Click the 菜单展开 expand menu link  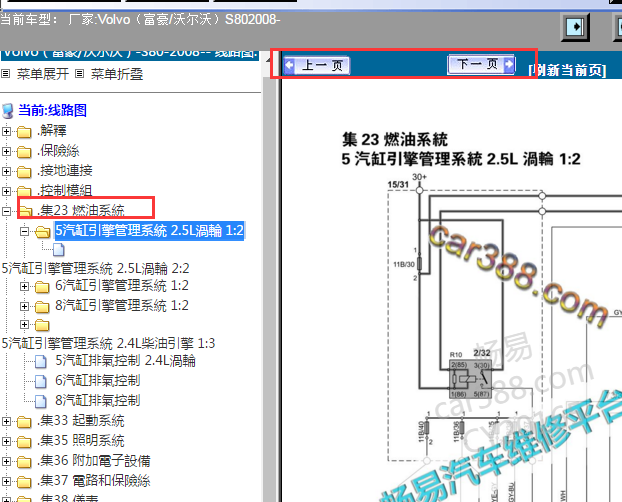click(43, 74)
